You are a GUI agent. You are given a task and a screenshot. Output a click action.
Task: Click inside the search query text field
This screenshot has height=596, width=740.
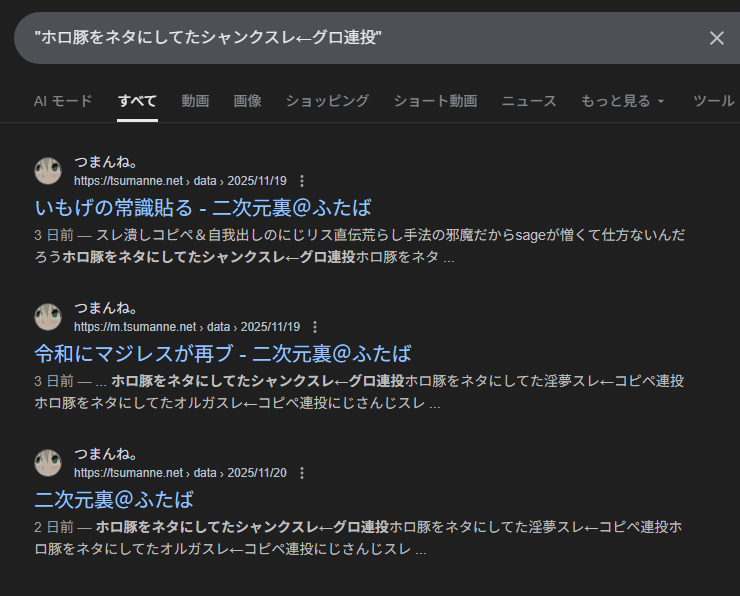coord(350,38)
